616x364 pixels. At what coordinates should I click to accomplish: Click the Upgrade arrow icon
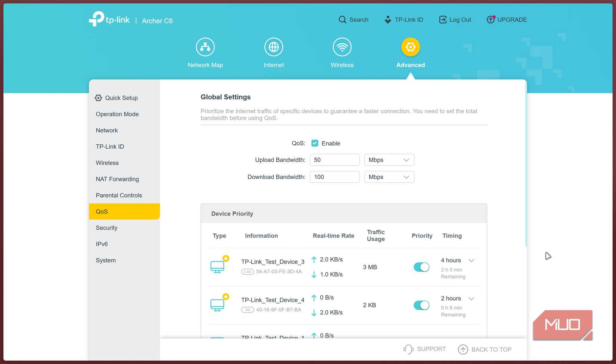pyautogui.click(x=491, y=19)
